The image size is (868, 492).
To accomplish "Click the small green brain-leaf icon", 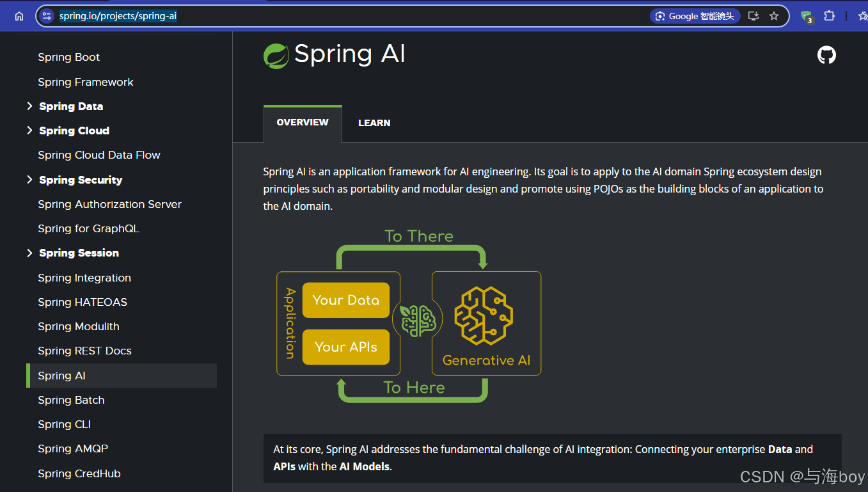I will (418, 321).
